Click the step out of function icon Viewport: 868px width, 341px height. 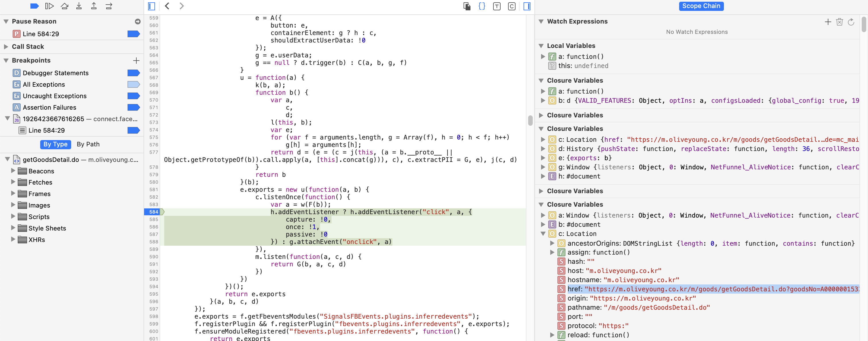(94, 6)
